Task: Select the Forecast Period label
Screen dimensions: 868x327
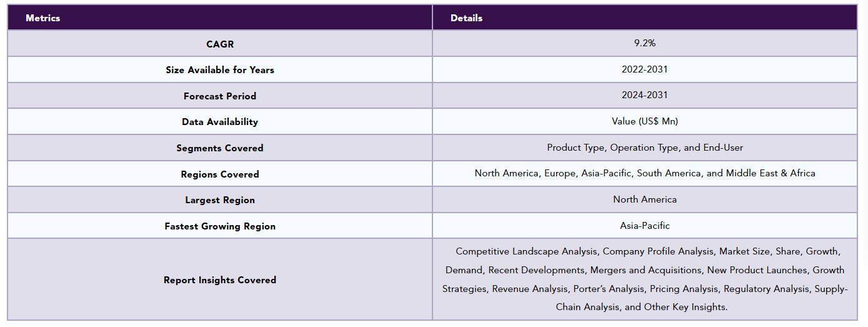Action: (x=220, y=96)
